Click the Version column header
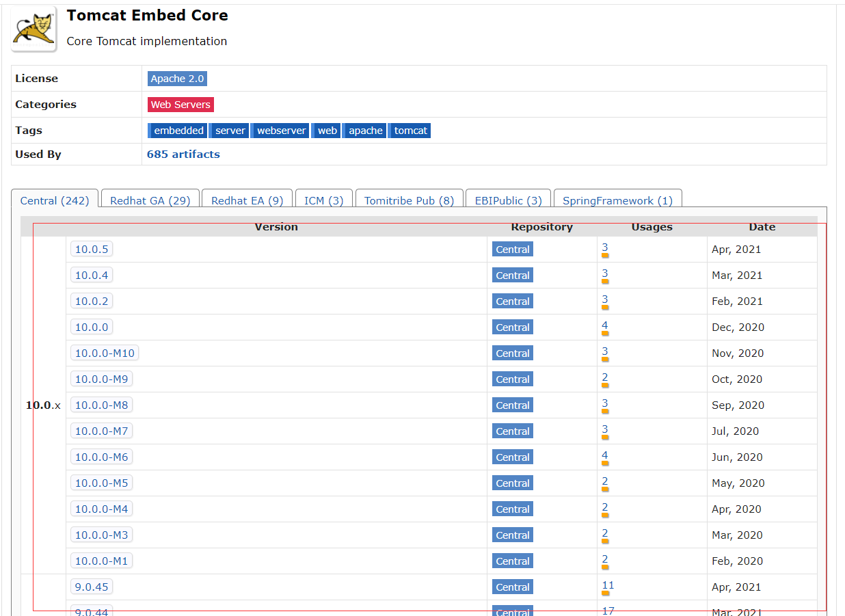This screenshot has width=845, height=616. (276, 227)
